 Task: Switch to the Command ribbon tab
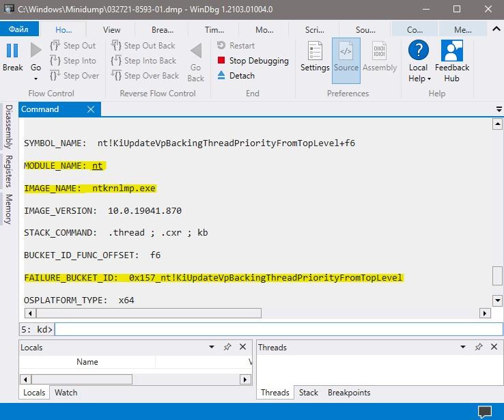click(415, 30)
